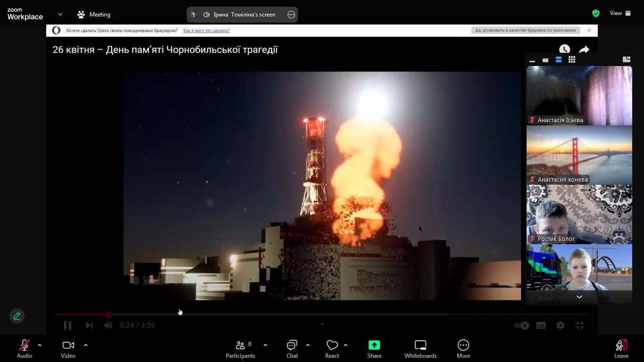Click 'Как я могу это сделать?' link

pyautogui.click(x=206, y=31)
